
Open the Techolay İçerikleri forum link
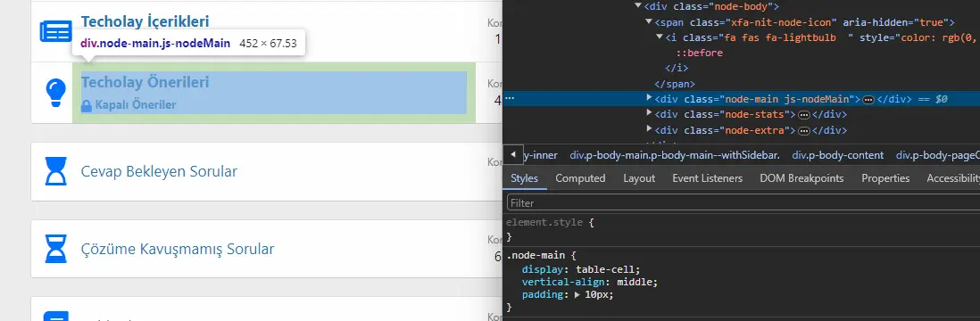pyautogui.click(x=145, y=21)
